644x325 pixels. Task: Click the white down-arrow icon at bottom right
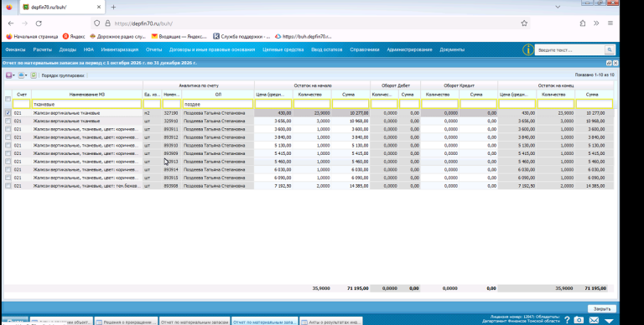click(609, 321)
